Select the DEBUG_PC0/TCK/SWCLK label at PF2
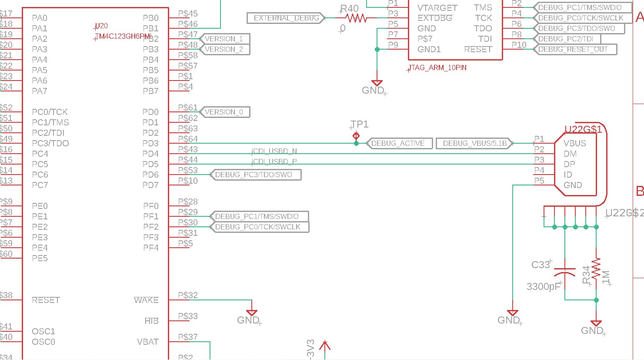Viewport: 644px width, 360px height. click(259, 227)
